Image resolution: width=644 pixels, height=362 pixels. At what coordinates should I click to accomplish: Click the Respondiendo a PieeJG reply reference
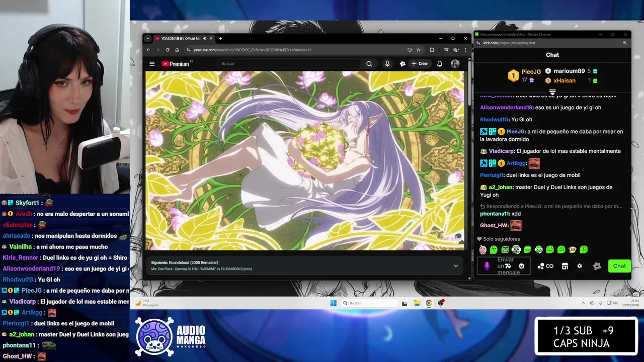pyautogui.click(x=551, y=206)
